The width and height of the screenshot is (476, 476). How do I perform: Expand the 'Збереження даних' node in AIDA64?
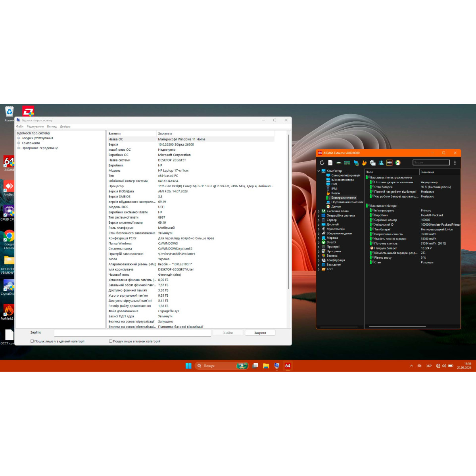pos(319,233)
